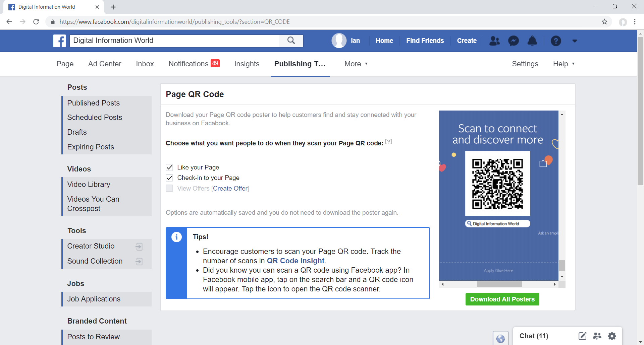Viewport: 644px width, 345px height.
Task: Start a new chat message with the compose icon
Action: (583, 336)
